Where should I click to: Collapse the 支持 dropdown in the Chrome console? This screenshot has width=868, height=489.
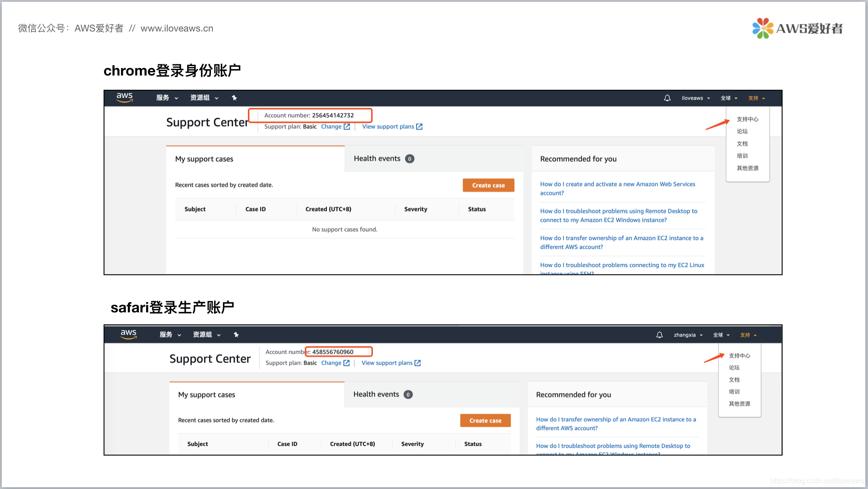pyautogui.click(x=756, y=98)
